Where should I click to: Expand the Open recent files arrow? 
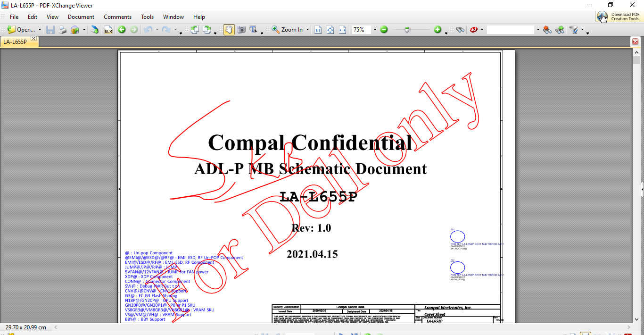point(40,30)
